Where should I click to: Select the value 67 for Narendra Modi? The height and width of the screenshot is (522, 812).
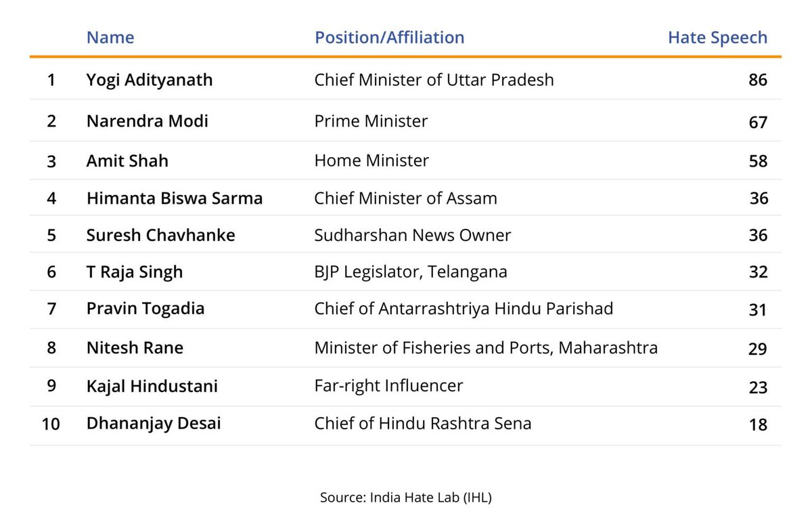(758, 122)
